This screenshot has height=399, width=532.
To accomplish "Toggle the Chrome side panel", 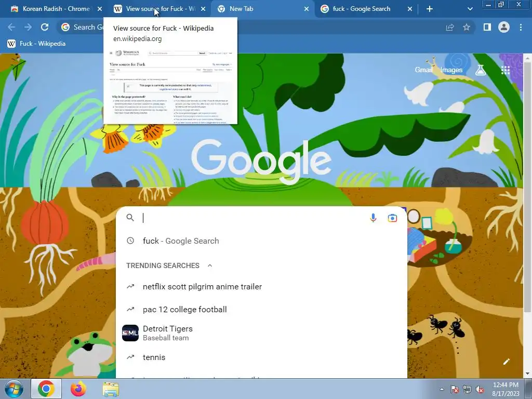I will click(x=487, y=27).
